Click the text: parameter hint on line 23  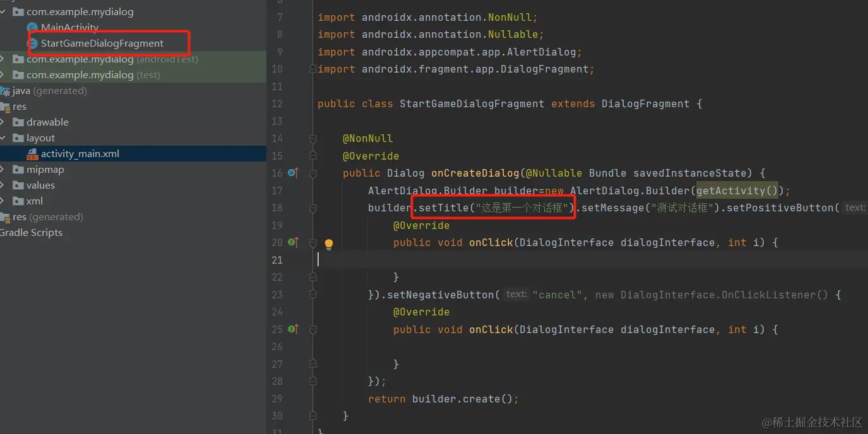click(x=516, y=294)
